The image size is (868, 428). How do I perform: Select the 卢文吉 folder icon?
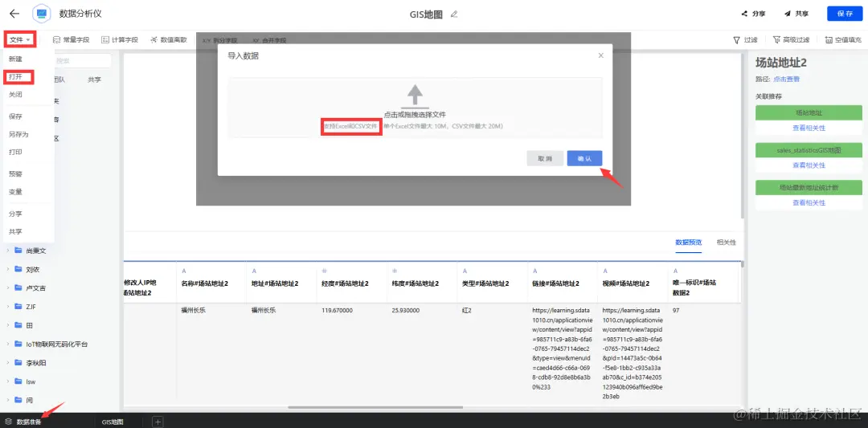[x=18, y=288]
